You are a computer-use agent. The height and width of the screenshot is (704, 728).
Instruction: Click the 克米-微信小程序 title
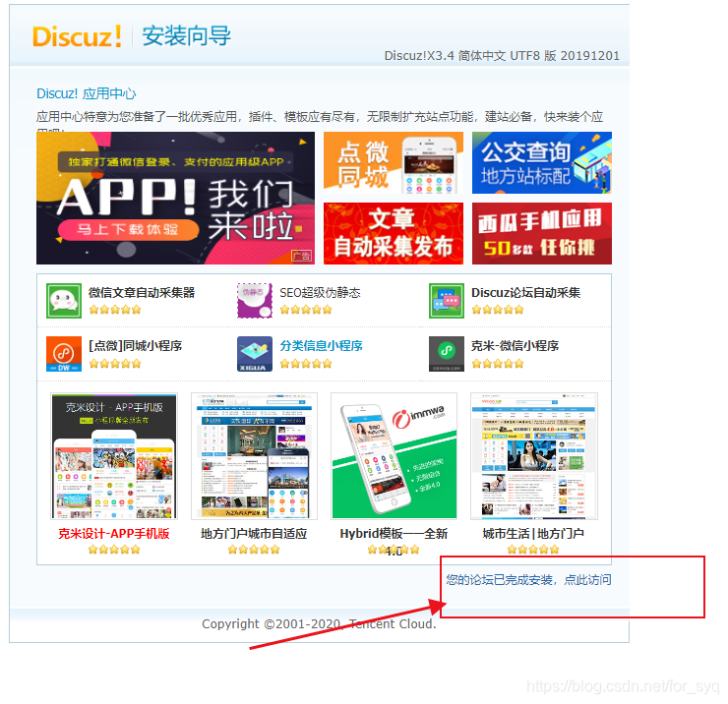[515, 346]
